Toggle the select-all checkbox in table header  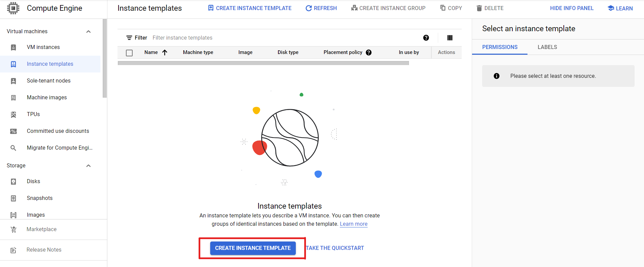point(129,53)
